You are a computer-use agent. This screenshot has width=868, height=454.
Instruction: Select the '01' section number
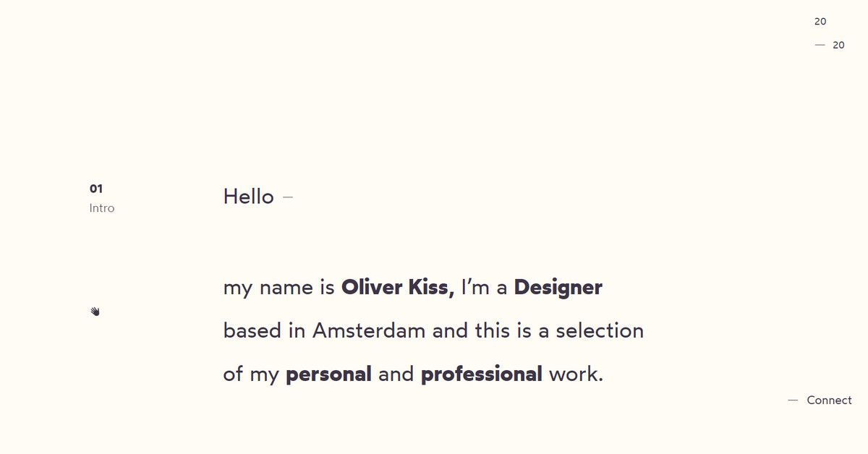[x=96, y=189]
